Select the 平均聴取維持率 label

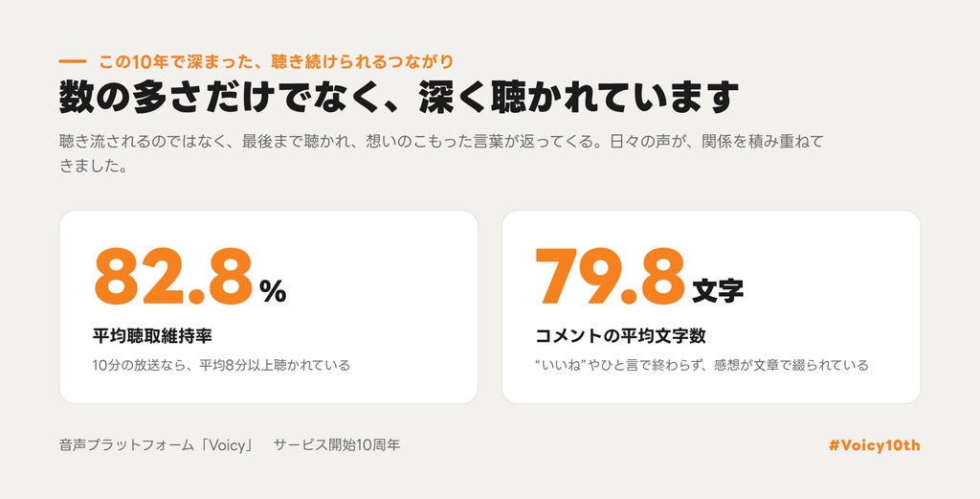152,336
